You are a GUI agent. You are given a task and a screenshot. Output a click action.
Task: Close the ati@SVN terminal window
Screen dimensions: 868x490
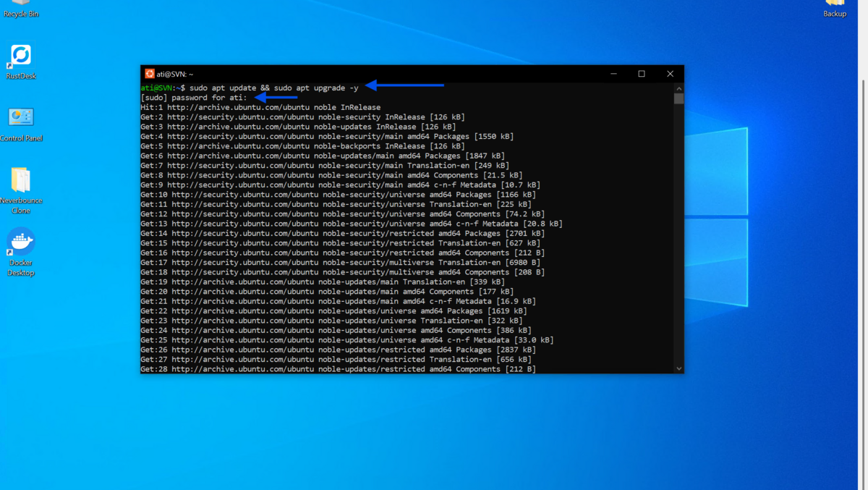670,74
